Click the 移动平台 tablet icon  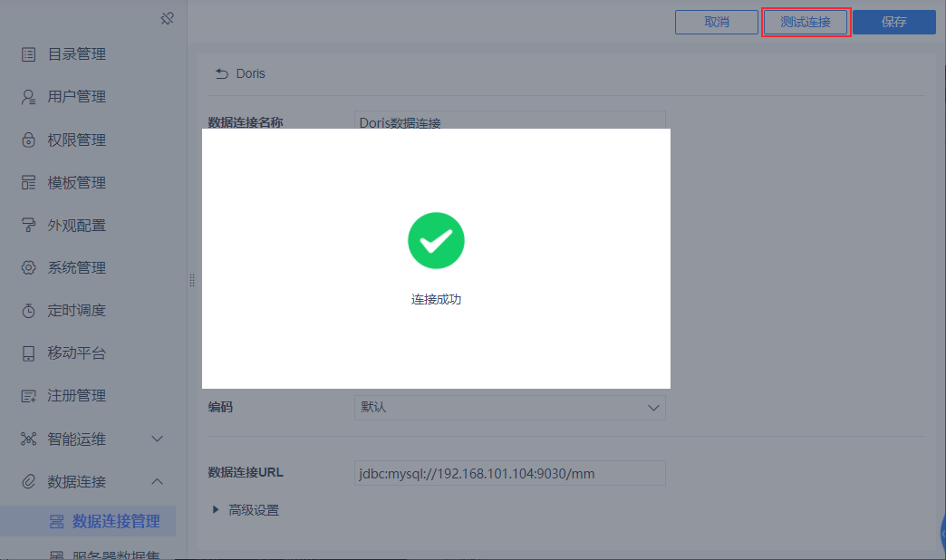click(28, 353)
